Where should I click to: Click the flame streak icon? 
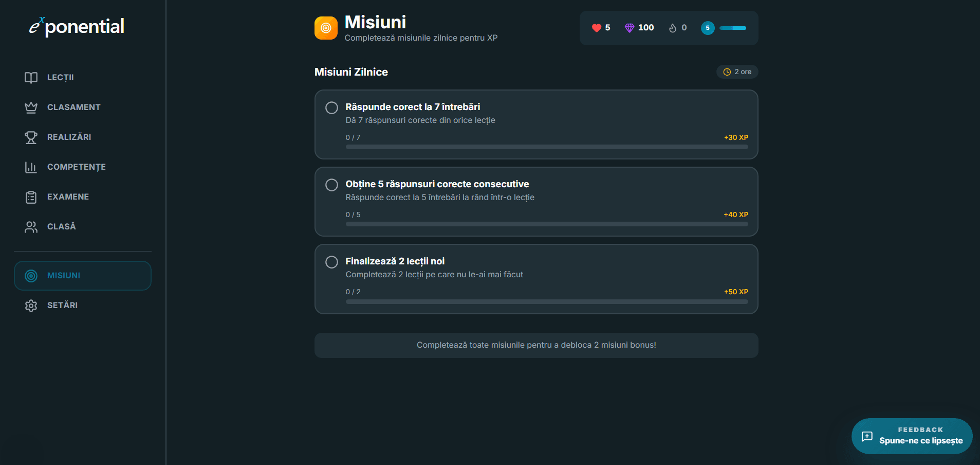[672, 28]
